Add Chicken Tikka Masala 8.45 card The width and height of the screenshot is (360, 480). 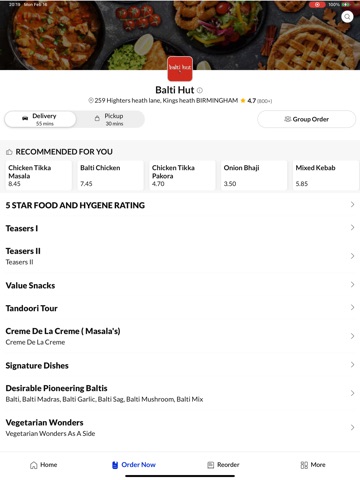(x=39, y=176)
